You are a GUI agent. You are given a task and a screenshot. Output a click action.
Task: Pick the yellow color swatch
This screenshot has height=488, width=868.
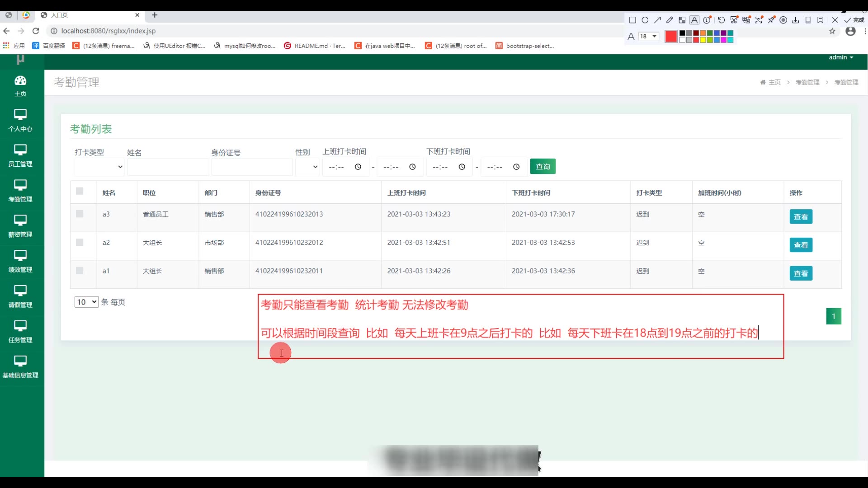pos(703,40)
